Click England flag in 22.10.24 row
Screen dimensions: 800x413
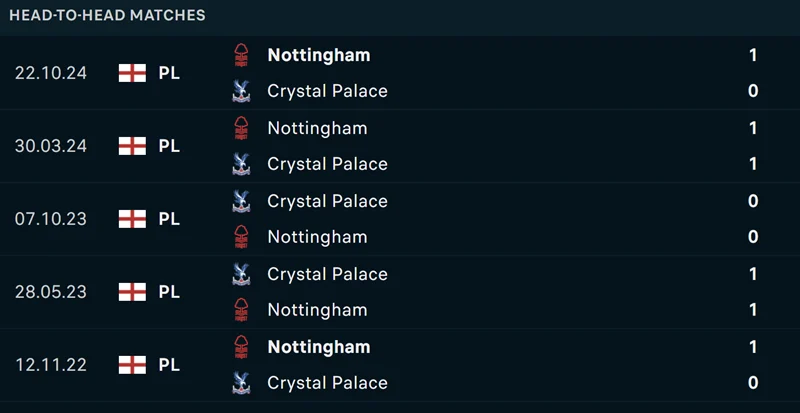click(x=132, y=73)
